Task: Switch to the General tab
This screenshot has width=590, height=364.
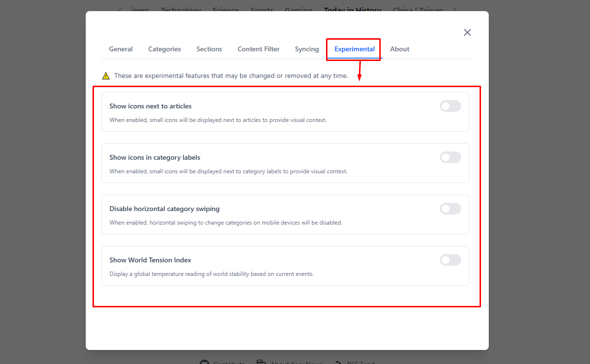Action: (x=121, y=49)
